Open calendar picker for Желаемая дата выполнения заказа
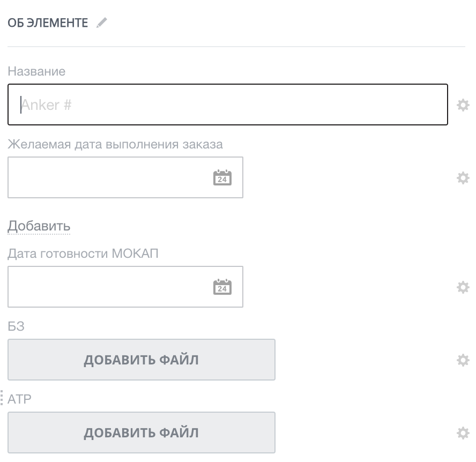This screenshot has width=476, height=462. coord(222,178)
